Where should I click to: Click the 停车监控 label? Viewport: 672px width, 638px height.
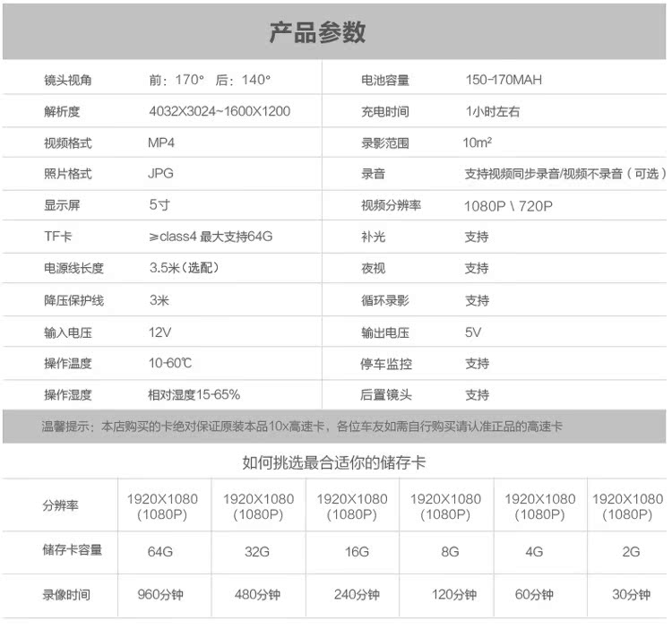pos(385,364)
